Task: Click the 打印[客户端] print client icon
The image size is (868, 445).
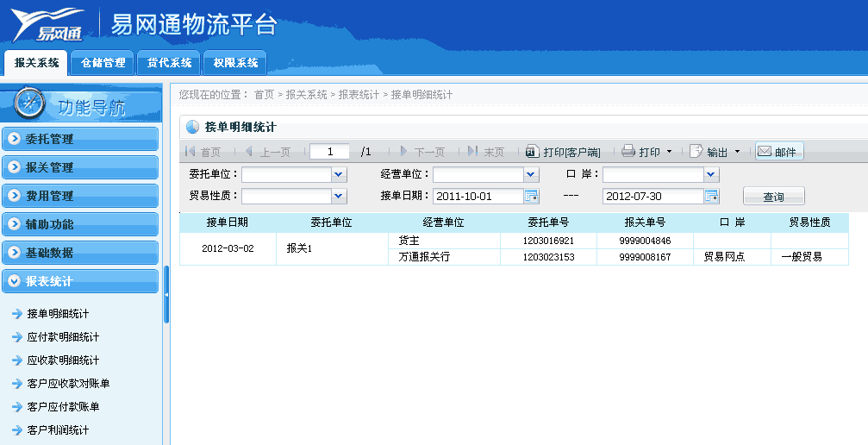Action: pyautogui.click(x=532, y=151)
